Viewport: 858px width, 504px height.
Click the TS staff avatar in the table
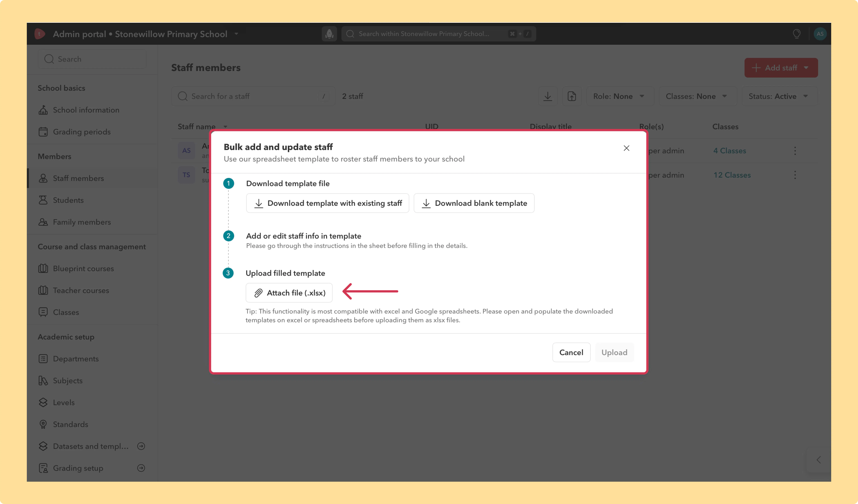click(x=186, y=175)
